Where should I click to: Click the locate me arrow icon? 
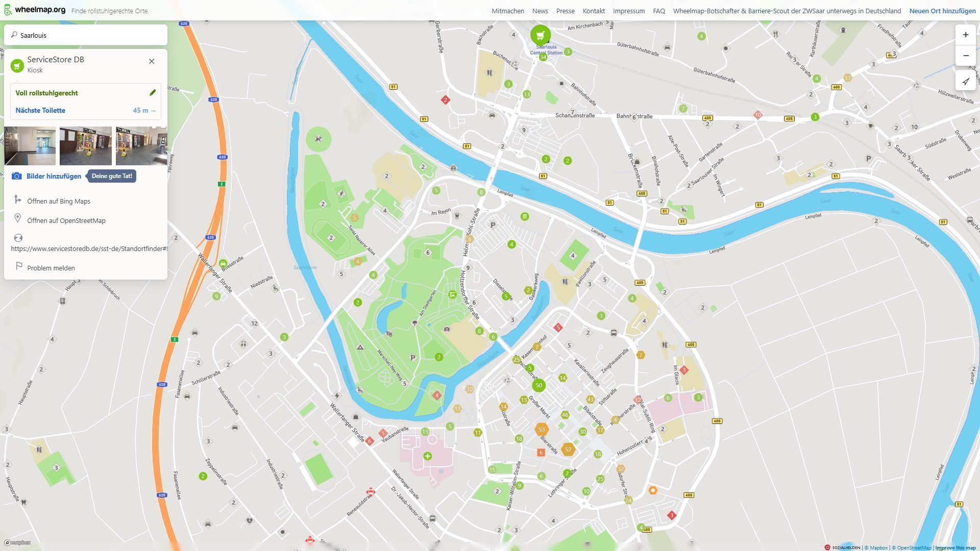965,81
